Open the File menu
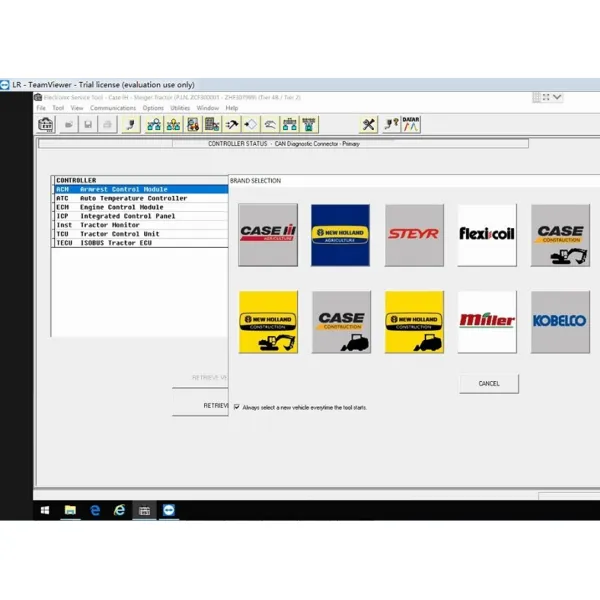Image resolution: width=600 pixels, height=600 pixels. pyautogui.click(x=41, y=108)
